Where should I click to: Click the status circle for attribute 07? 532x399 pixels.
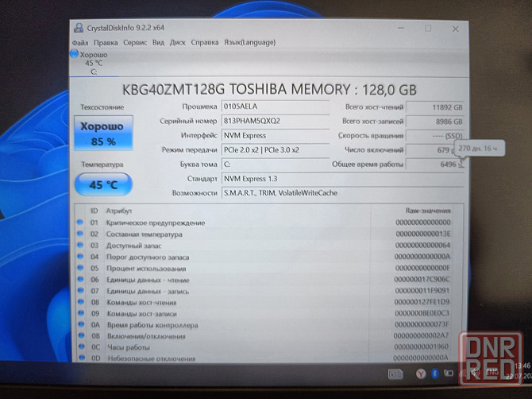[81, 291]
